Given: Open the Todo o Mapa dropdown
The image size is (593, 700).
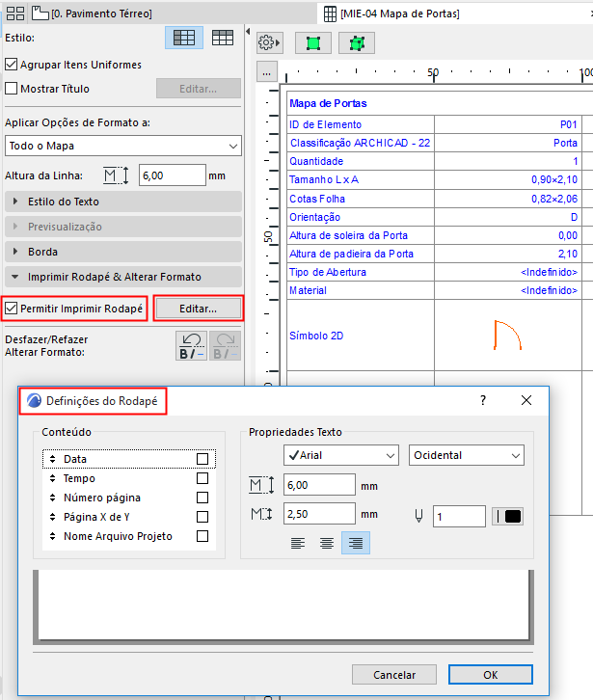Looking at the screenshot, I should click(123, 146).
